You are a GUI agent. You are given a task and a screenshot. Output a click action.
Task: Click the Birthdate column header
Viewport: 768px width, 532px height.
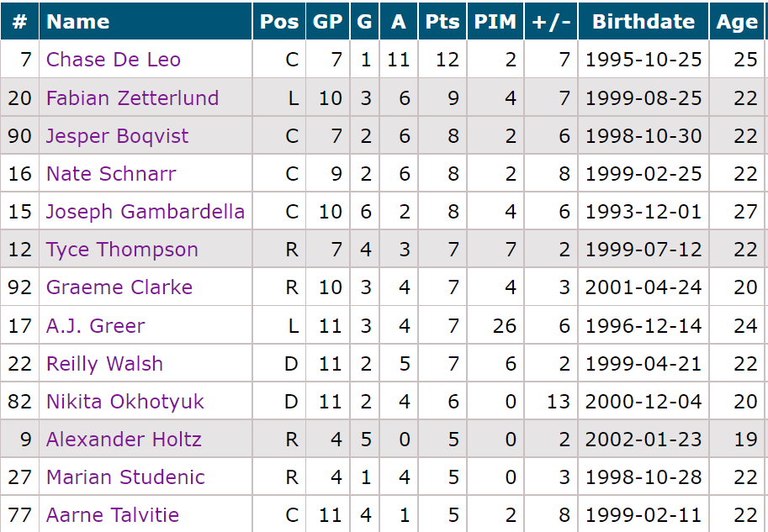click(644, 22)
